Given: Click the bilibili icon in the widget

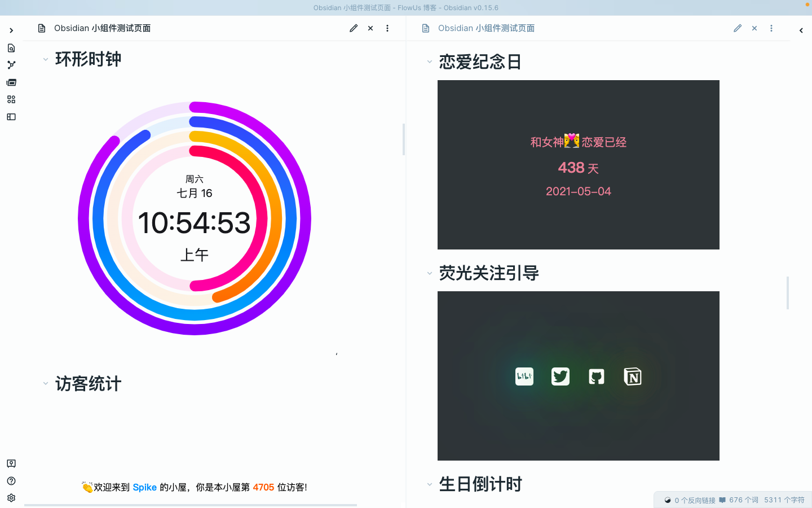Looking at the screenshot, I should point(524,376).
